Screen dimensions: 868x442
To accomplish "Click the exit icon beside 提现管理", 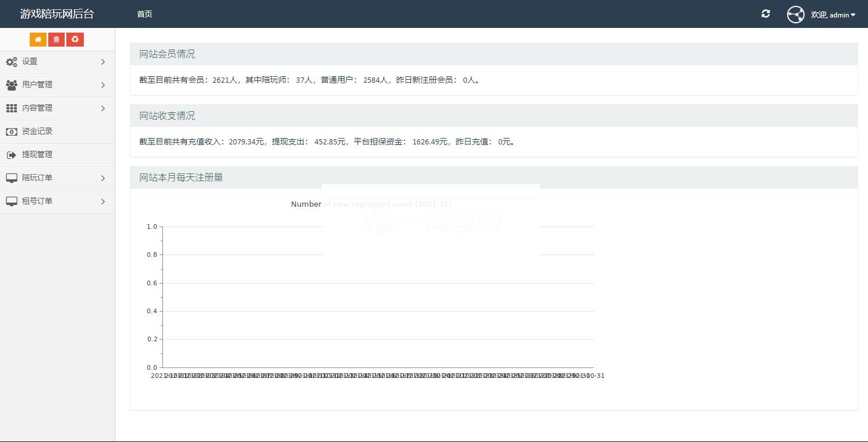I will [12, 155].
